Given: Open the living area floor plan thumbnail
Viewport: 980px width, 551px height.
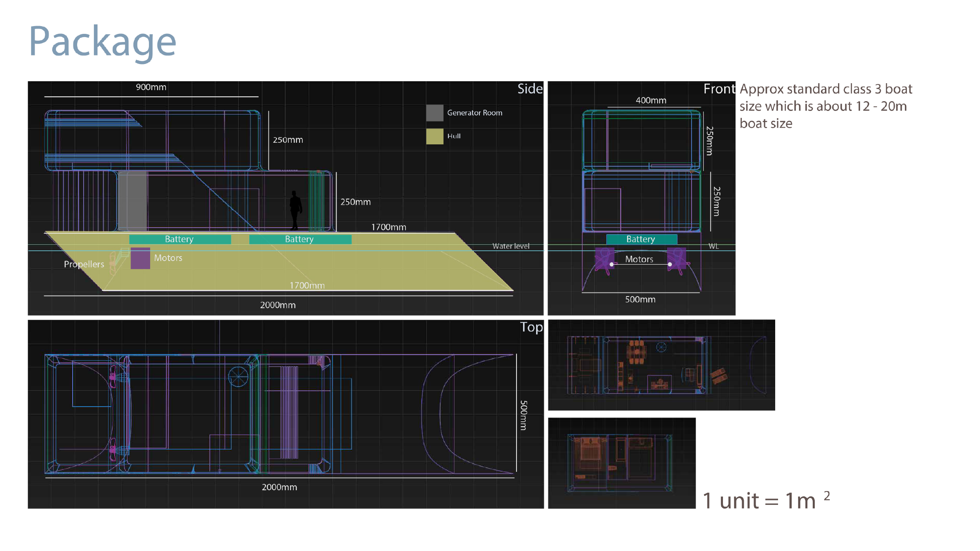Looking at the screenshot, I should click(x=661, y=365).
